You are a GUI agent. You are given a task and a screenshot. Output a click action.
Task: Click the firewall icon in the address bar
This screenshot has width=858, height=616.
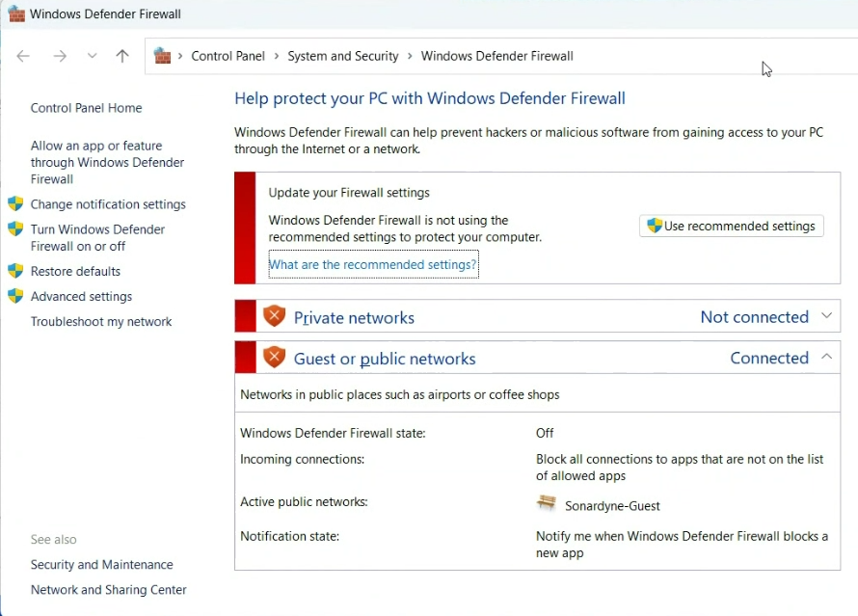pyautogui.click(x=163, y=56)
